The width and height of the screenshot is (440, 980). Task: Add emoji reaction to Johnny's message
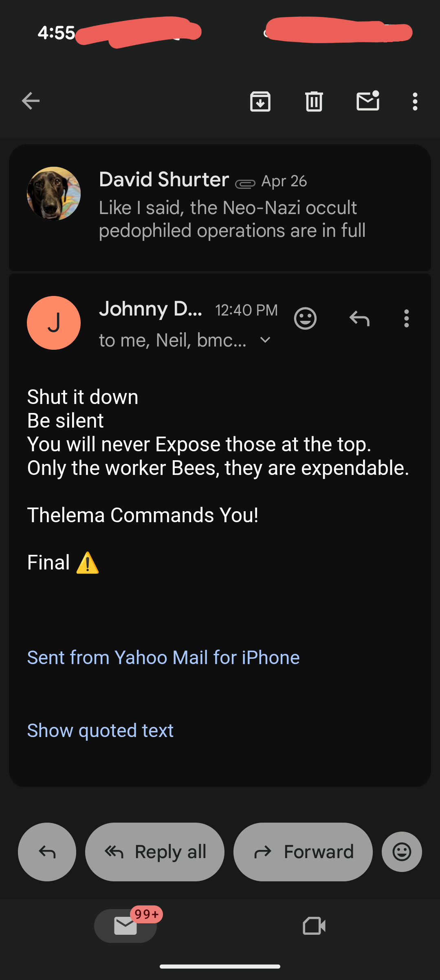pyautogui.click(x=305, y=318)
